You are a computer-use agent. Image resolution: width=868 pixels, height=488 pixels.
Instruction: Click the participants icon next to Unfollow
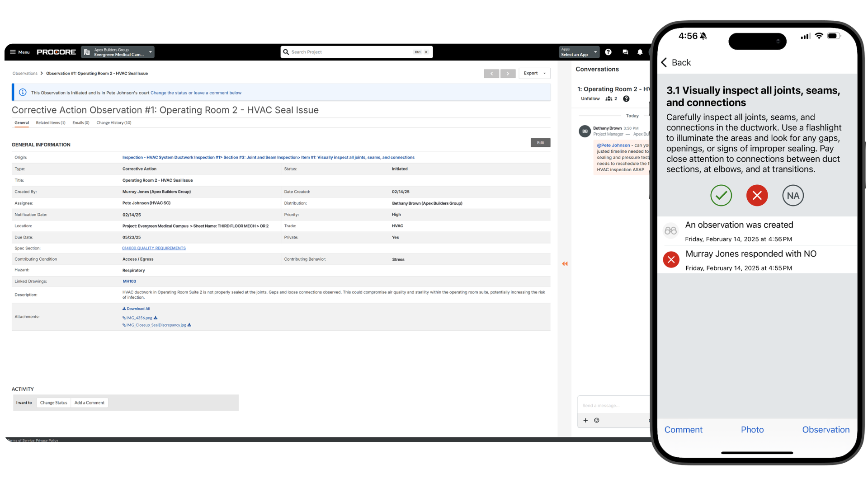[x=608, y=99]
